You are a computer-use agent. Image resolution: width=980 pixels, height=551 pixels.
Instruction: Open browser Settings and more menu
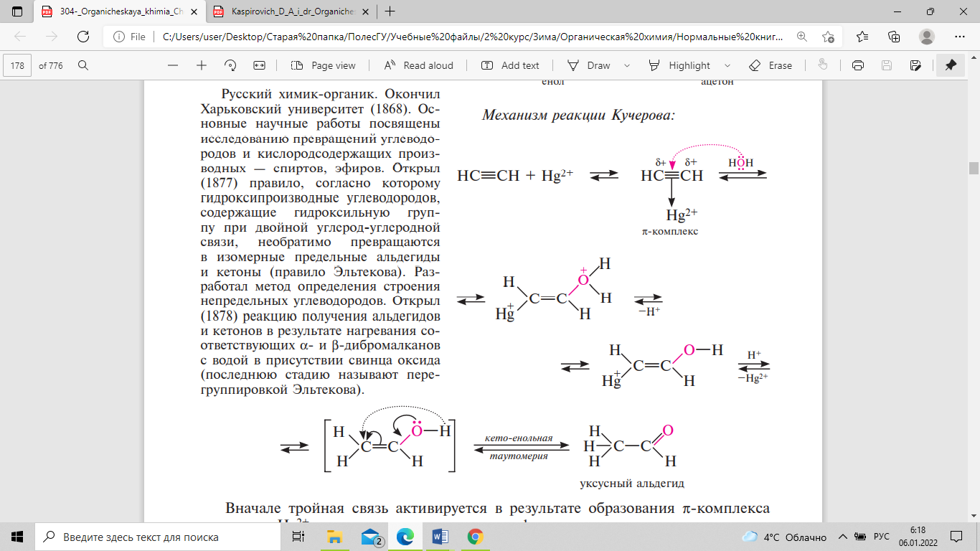[x=960, y=37]
